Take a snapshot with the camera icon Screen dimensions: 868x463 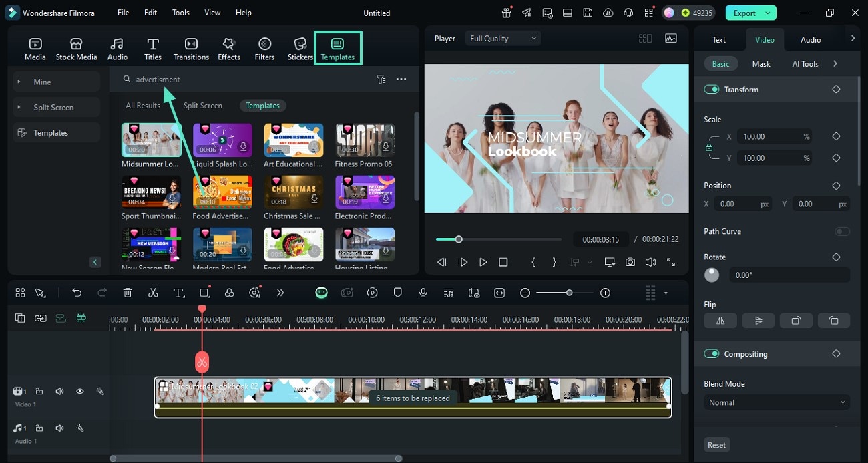coord(630,263)
